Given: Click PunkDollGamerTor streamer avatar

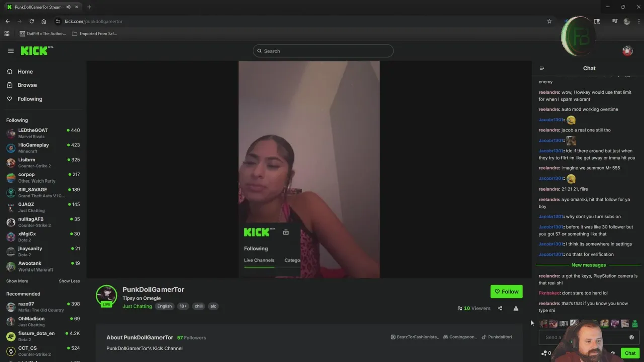Looking at the screenshot, I should pyautogui.click(x=106, y=296).
